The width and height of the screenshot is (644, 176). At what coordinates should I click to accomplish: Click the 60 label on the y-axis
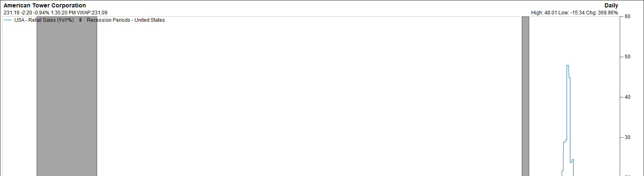[628, 16]
